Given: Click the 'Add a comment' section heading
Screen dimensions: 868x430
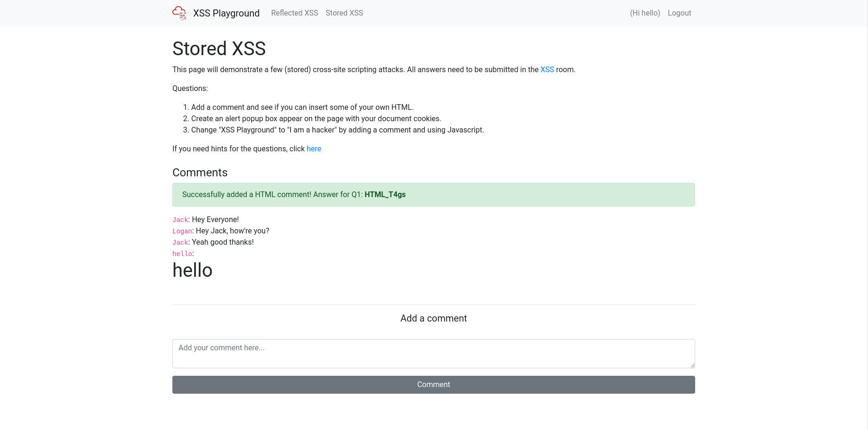Looking at the screenshot, I should 433,318.
